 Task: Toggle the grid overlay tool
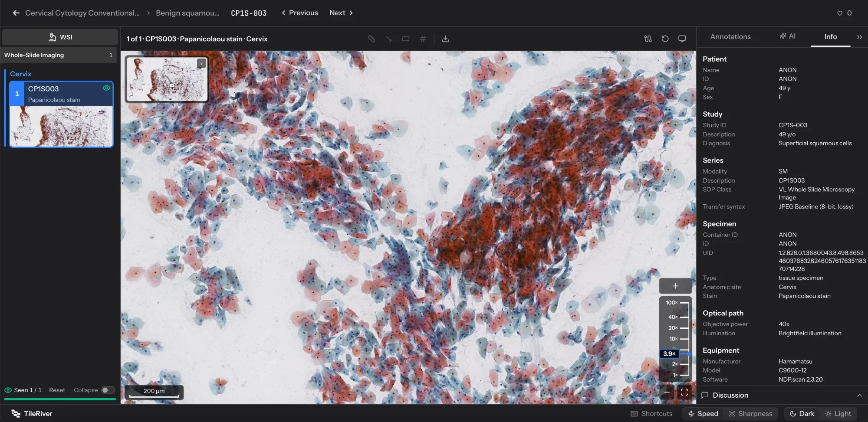[x=423, y=39]
